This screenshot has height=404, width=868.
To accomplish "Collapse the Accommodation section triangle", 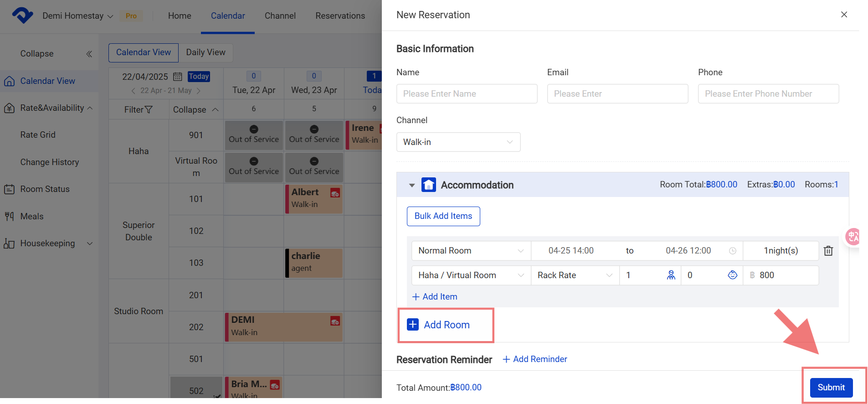I will coord(412,185).
